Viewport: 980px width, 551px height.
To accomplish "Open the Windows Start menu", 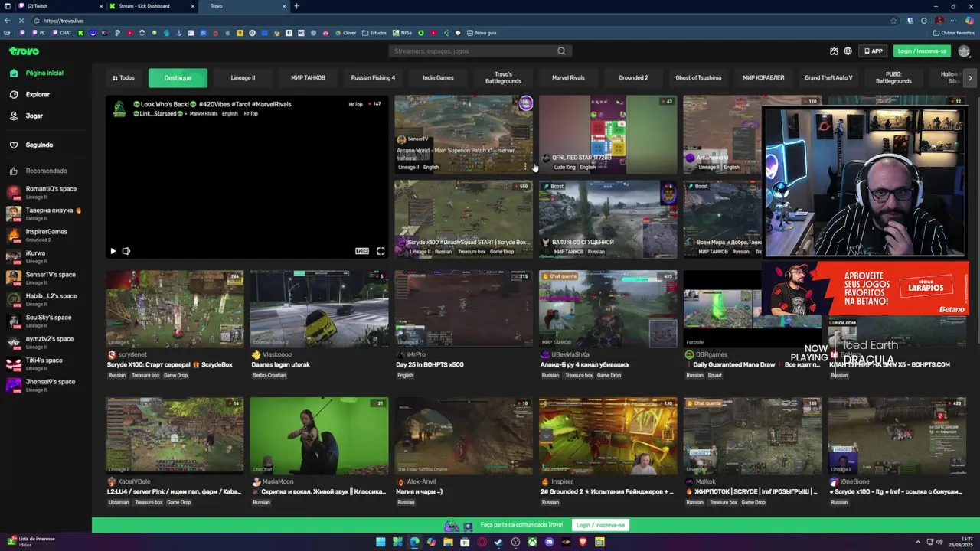I will click(381, 542).
